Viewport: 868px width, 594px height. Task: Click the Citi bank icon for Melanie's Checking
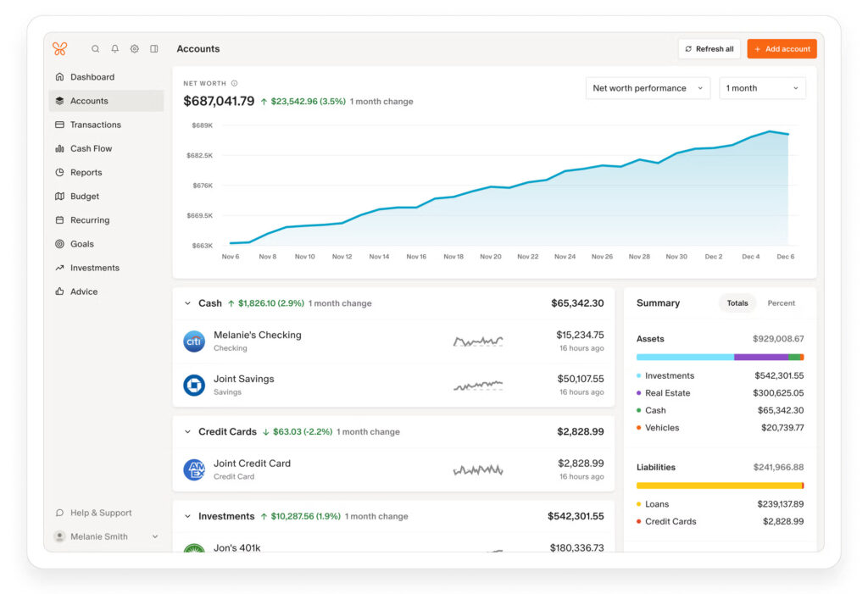pyautogui.click(x=194, y=341)
